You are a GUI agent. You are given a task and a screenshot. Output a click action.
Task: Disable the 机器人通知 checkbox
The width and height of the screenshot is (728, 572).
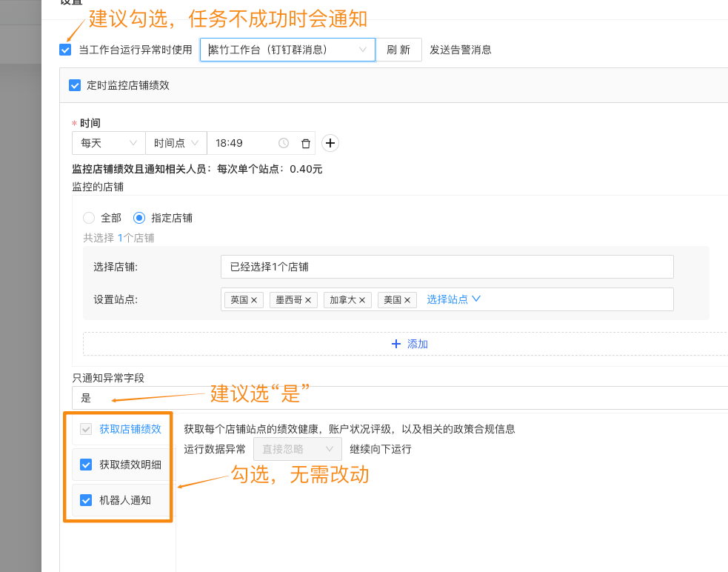[x=86, y=500]
